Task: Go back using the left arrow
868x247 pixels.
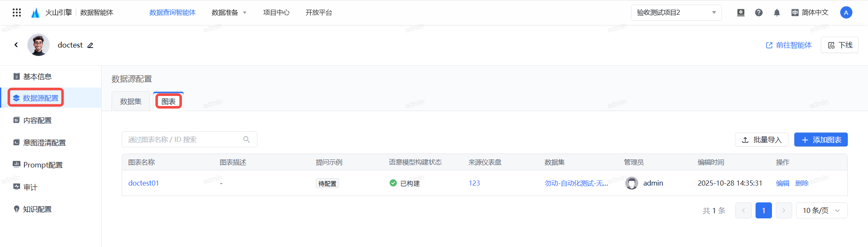Action: tap(16, 45)
